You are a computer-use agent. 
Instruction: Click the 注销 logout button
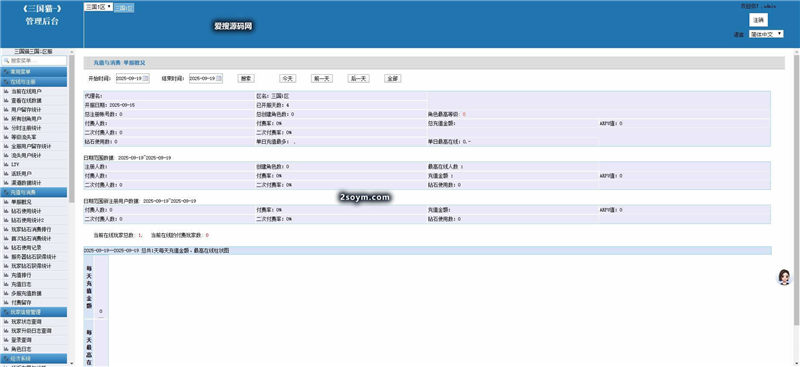(x=758, y=20)
